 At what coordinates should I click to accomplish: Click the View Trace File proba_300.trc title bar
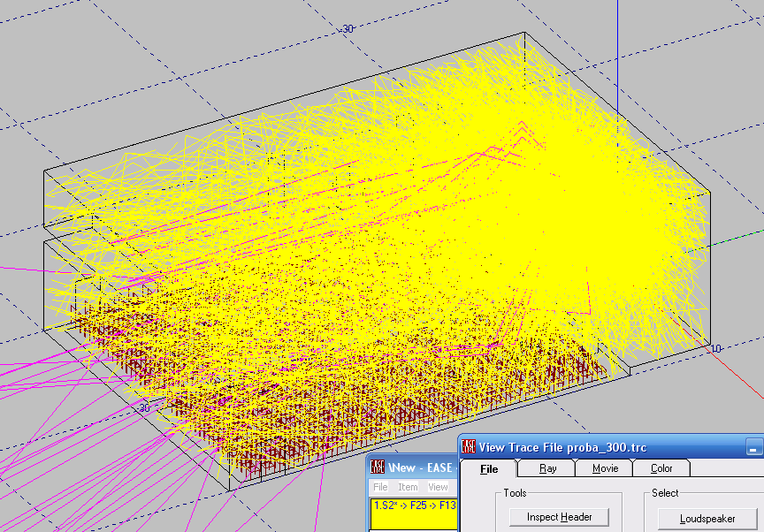(612, 447)
